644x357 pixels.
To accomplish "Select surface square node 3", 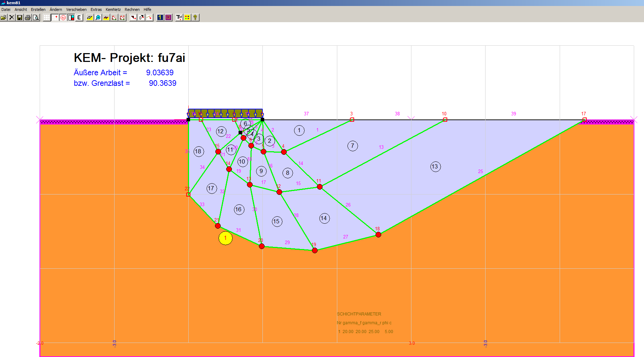I will point(352,120).
